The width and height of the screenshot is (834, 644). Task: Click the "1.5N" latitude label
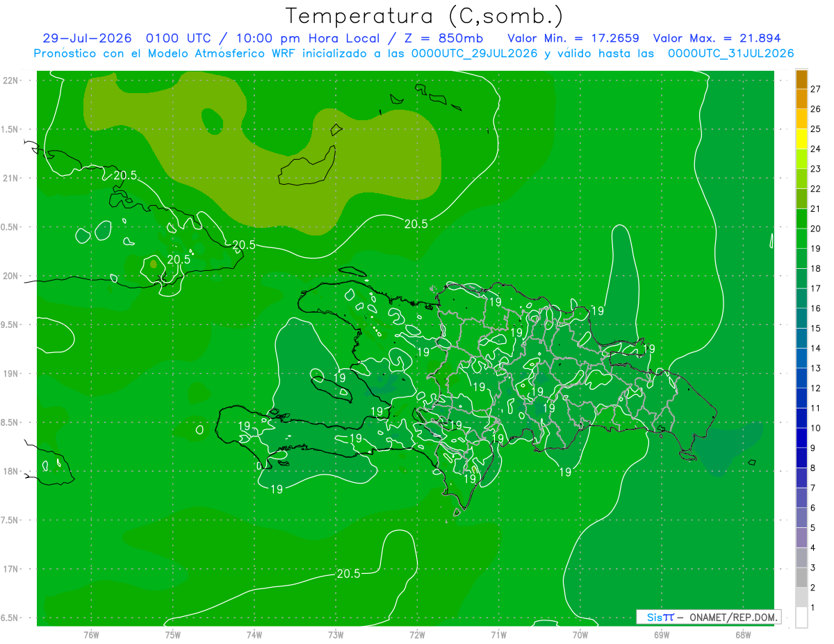[x=10, y=129]
